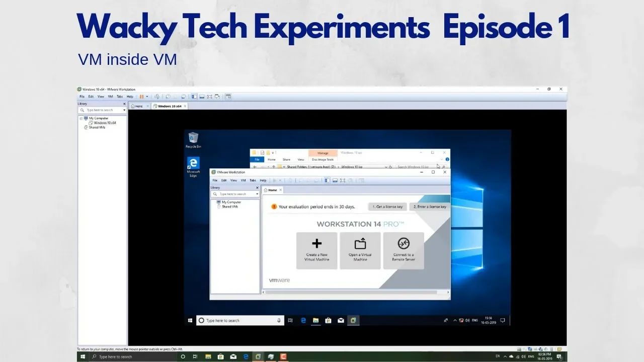Toggle library view icon in inner VMware toolbar
Screen dimensions: 644x362
[327, 180]
